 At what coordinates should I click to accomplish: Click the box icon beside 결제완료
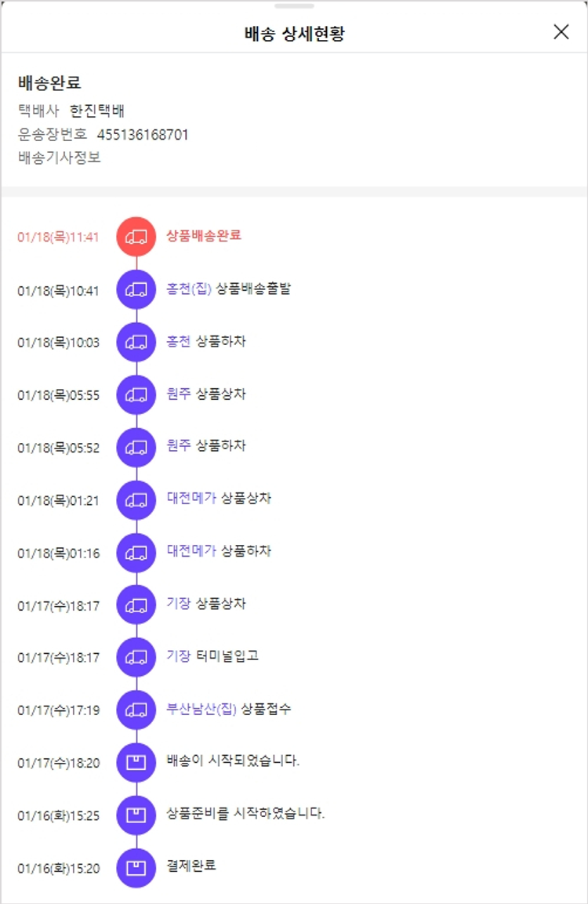136,867
